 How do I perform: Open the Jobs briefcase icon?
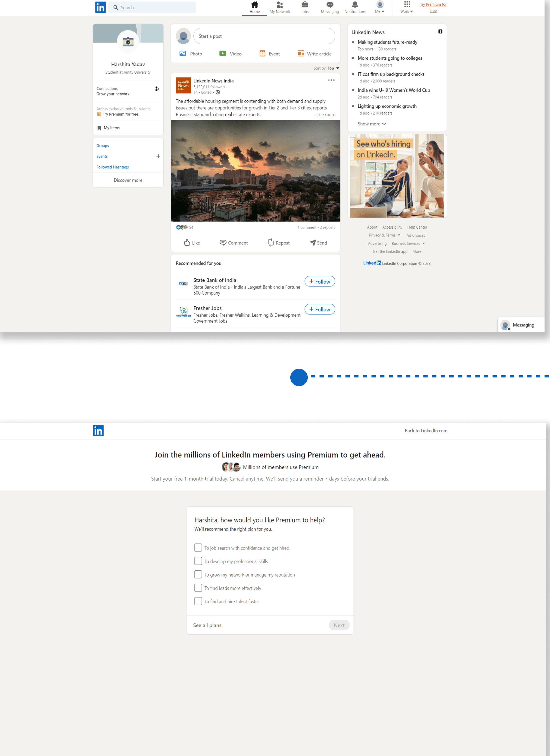(304, 5)
